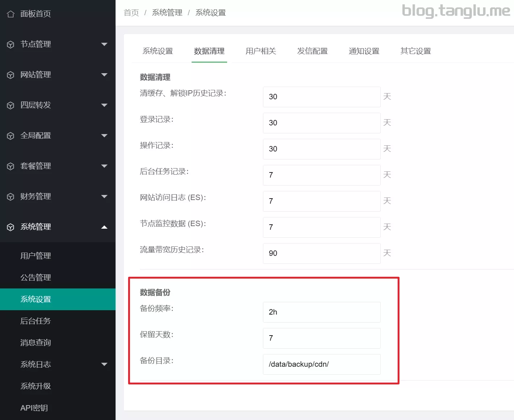Open 用户管理 in the sidebar
Image resolution: width=514 pixels, height=420 pixels.
[x=35, y=256]
